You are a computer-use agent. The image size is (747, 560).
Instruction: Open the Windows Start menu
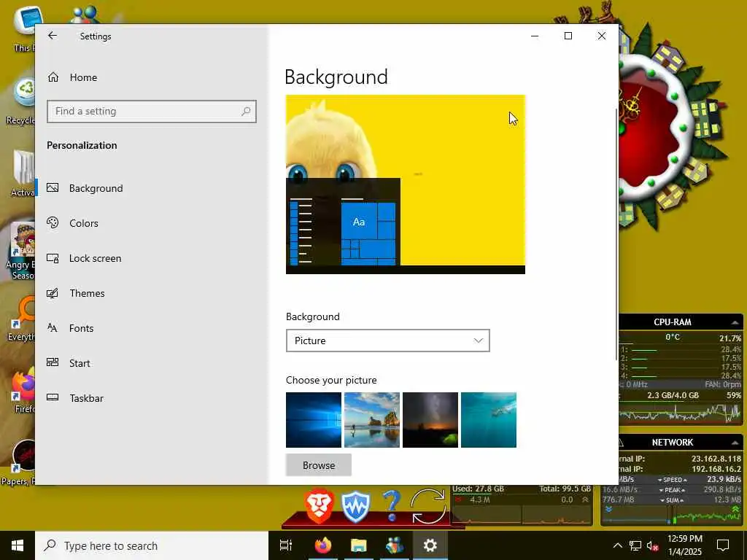click(18, 545)
